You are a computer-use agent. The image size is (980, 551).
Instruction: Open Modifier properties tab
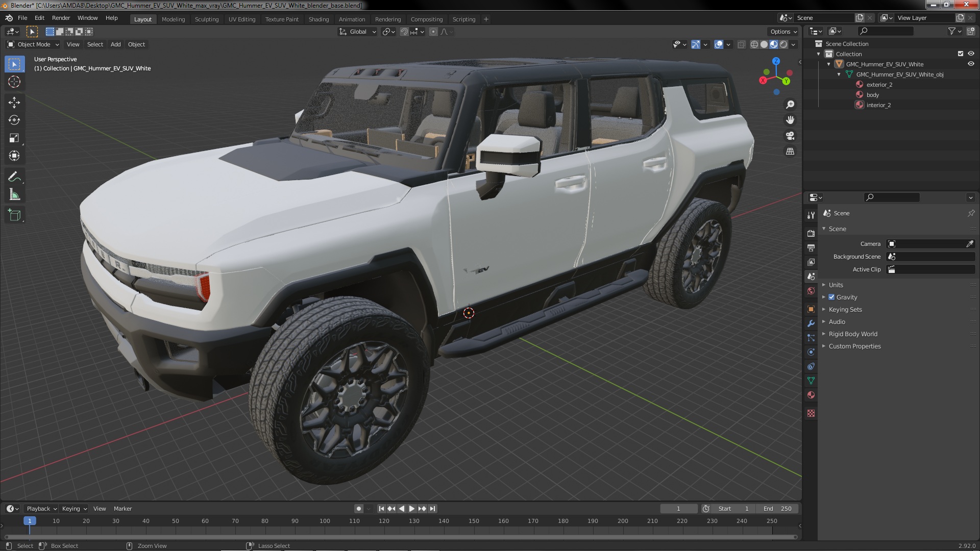tap(811, 323)
